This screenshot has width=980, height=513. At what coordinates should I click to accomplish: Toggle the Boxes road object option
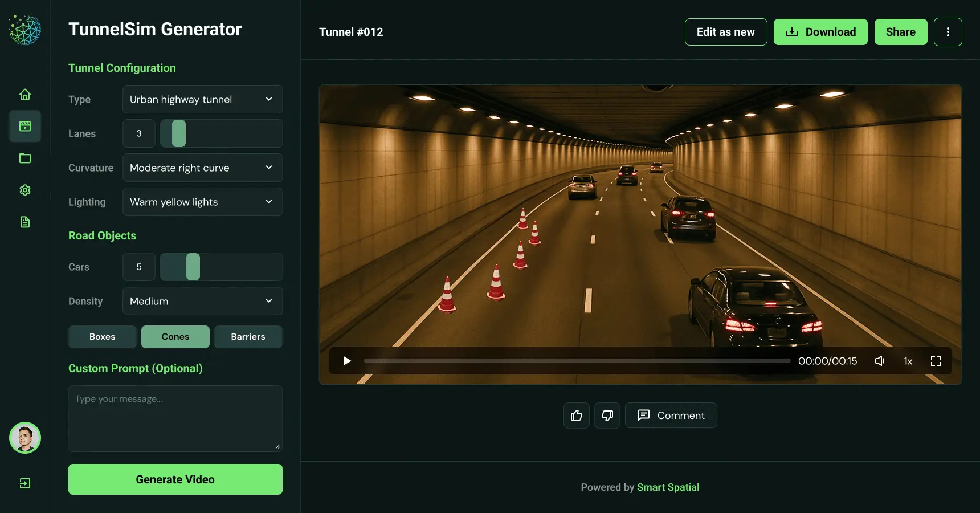102,337
